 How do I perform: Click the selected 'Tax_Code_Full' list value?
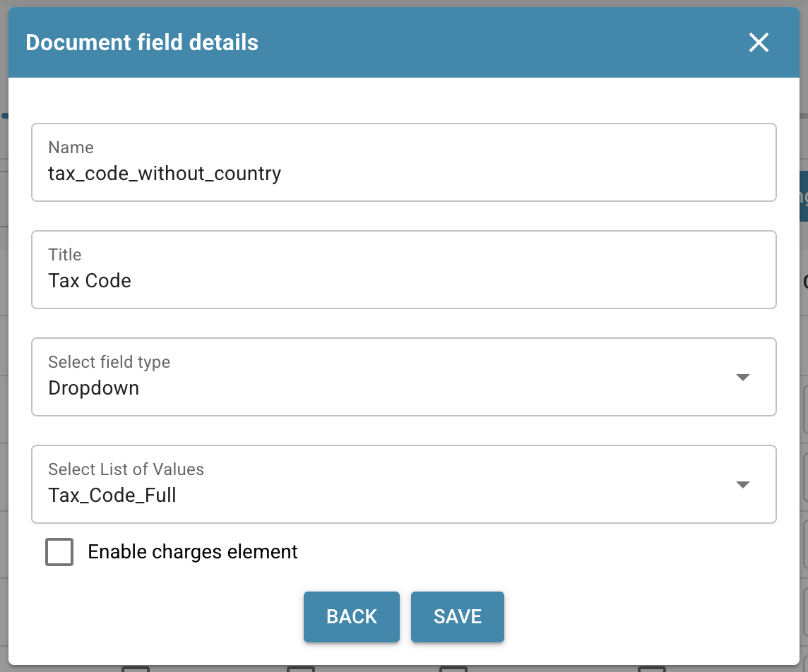[112, 496]
